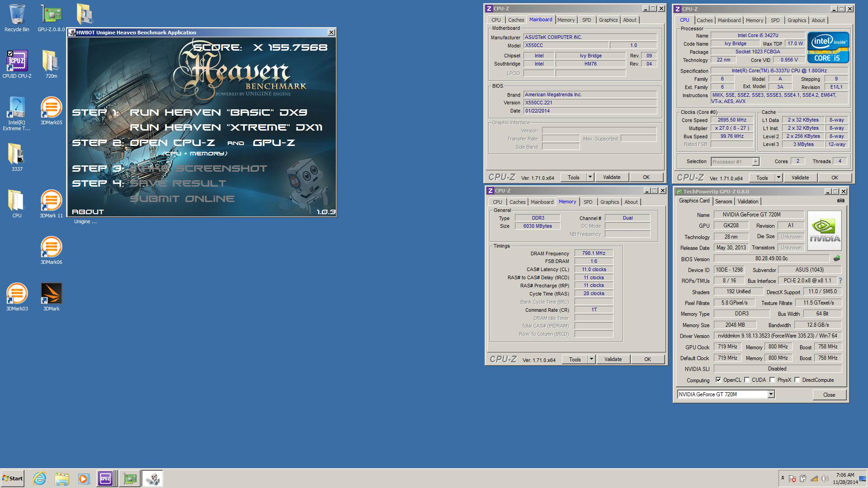
Task: Switch to GPU-Z taskbar button
Action: (130, 479)
